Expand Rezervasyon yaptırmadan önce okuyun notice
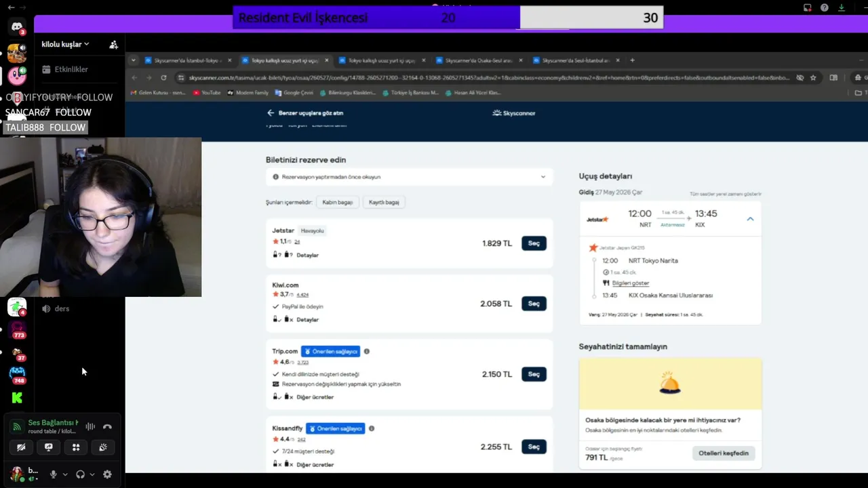This screenshot has height=488, width=868. coord(409,177)
